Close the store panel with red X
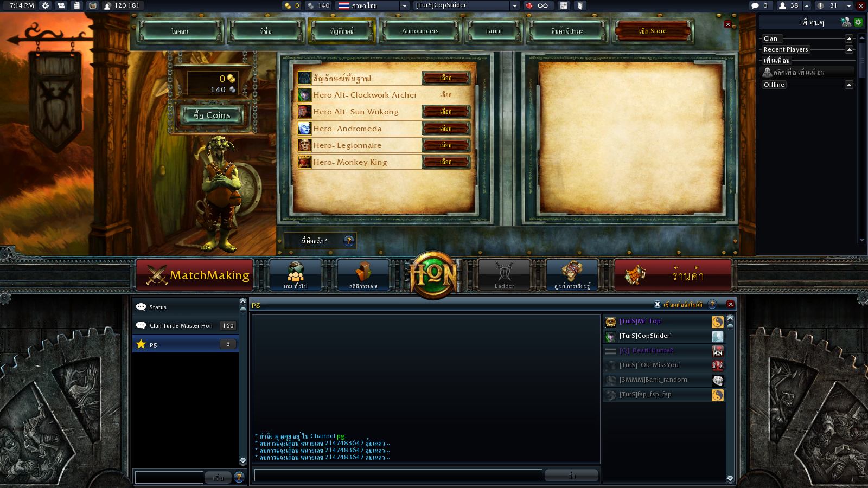Image resolution: width=868 pixels, height=488 pixels. pyautogui.click(x=728, y=24)
